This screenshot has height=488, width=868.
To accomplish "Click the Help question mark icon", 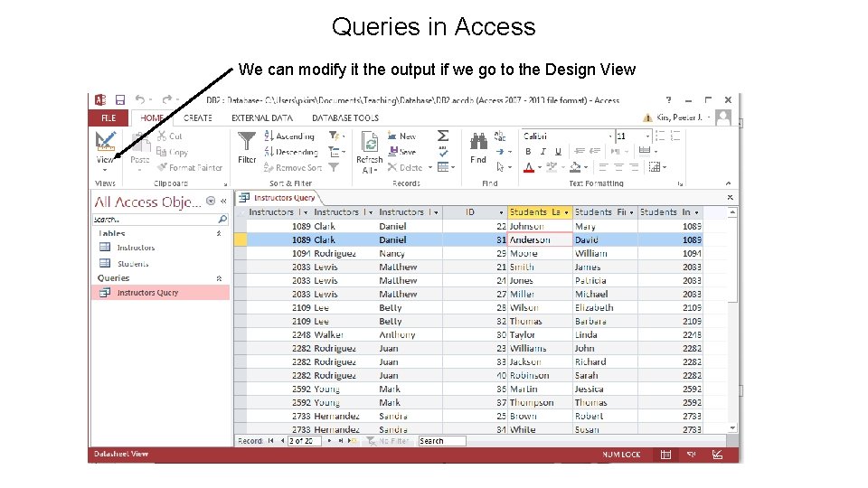I will [668, 99].
